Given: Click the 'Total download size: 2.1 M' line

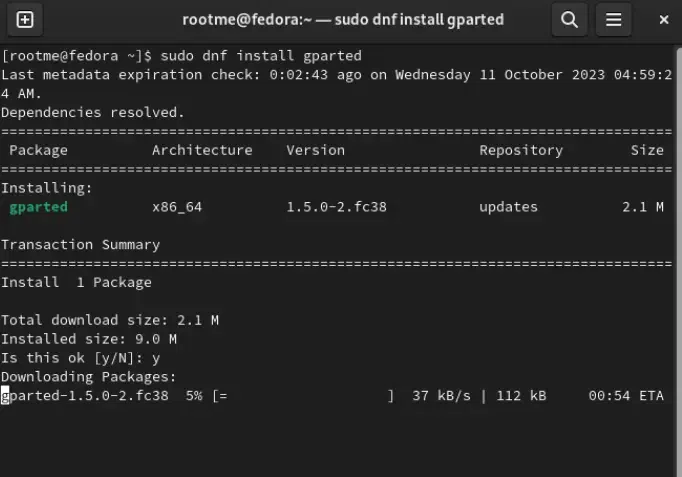Looking at the screenshot, I should [110, 320].
